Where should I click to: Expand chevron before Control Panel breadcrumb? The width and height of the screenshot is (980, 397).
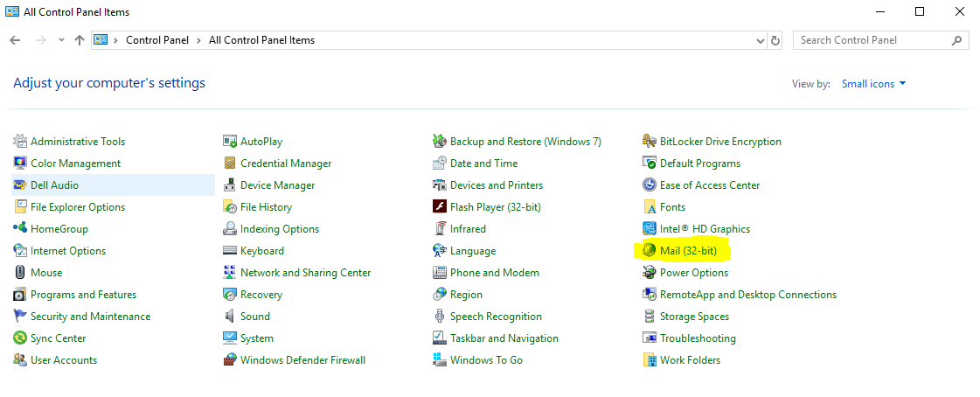116,40
